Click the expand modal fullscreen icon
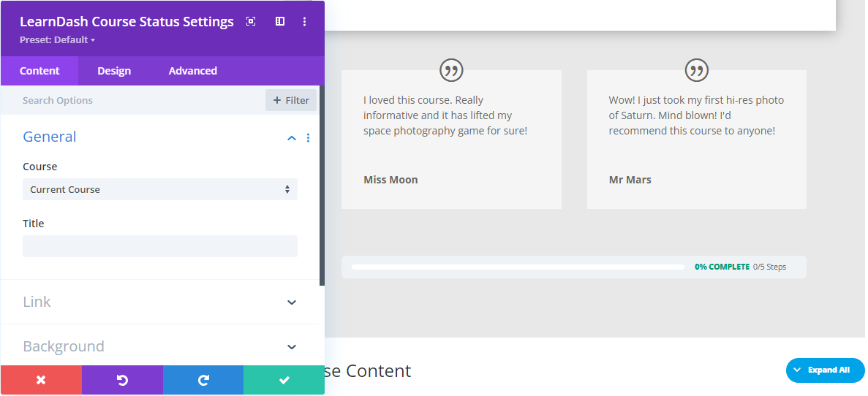 (x=251, y=21)
